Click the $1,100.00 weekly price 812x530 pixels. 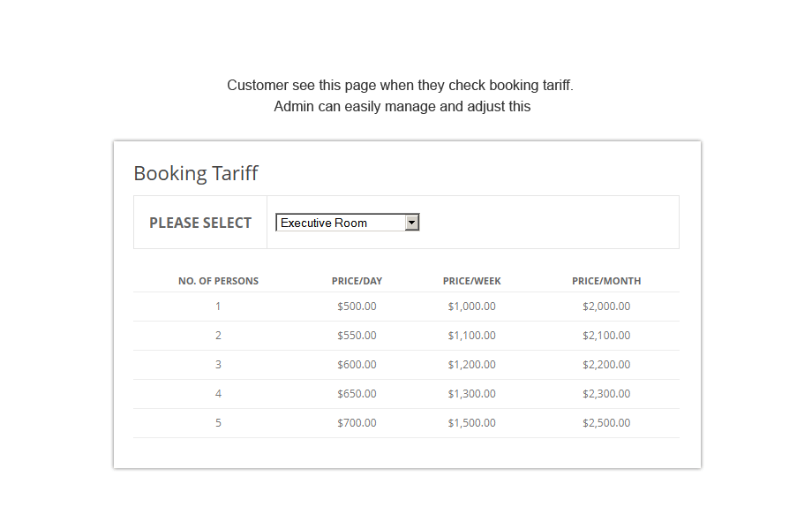tap(471, 336)
